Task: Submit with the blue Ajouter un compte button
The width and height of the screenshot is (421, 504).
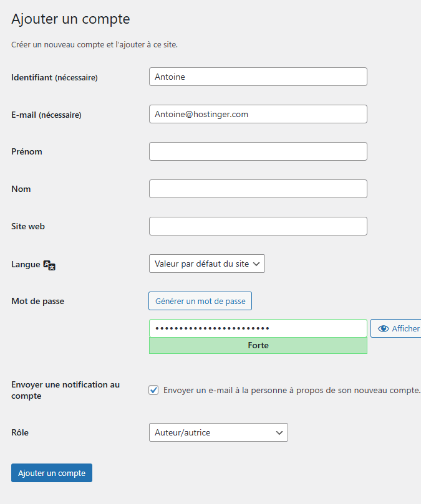Action: pyautogui.click(x=52, y=473)
